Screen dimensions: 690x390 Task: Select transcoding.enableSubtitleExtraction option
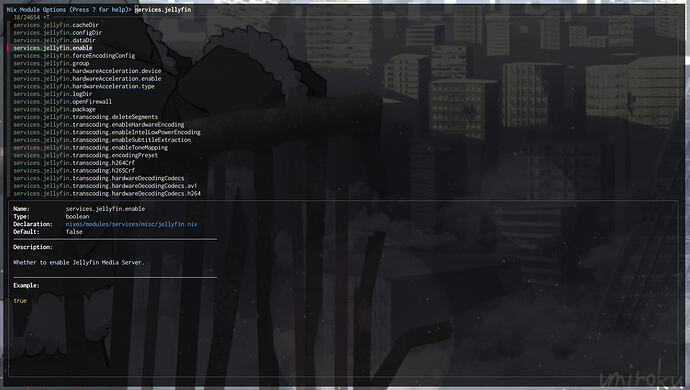point(102,140)
